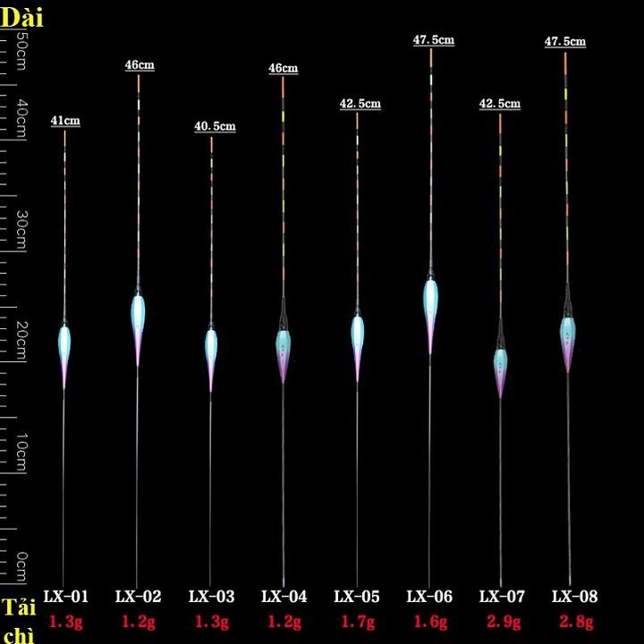Select the 2.9g weight under LX-07
This screenshot has width=644, height=644.
pos(501,621)
